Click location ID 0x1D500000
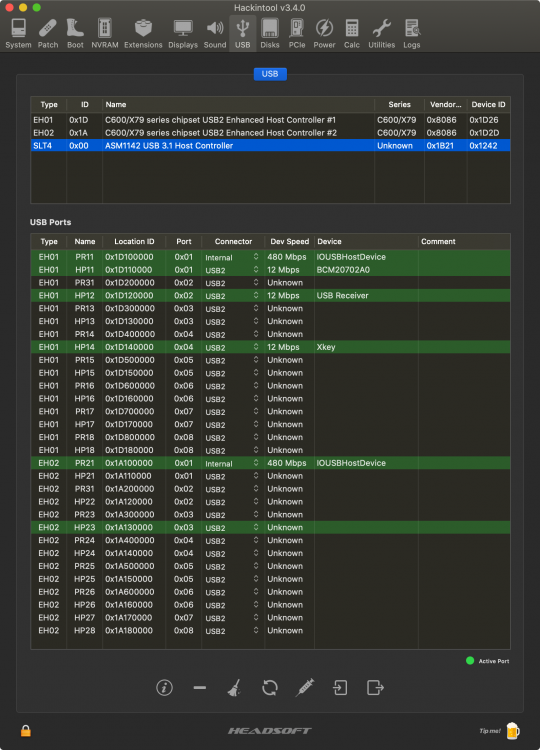Screen dimensions: 540x750 [x=130, y=360]
